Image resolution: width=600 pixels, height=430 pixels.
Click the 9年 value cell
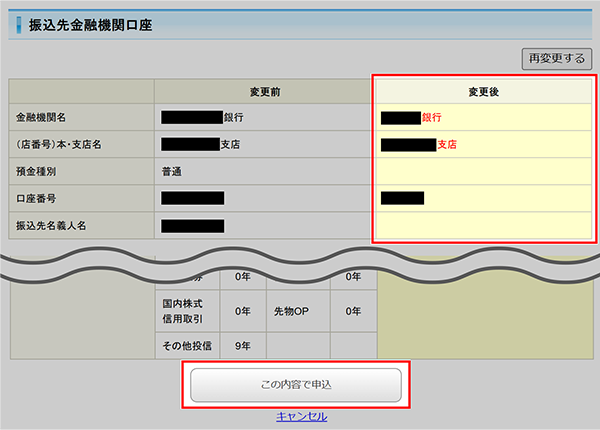point(241,346)
